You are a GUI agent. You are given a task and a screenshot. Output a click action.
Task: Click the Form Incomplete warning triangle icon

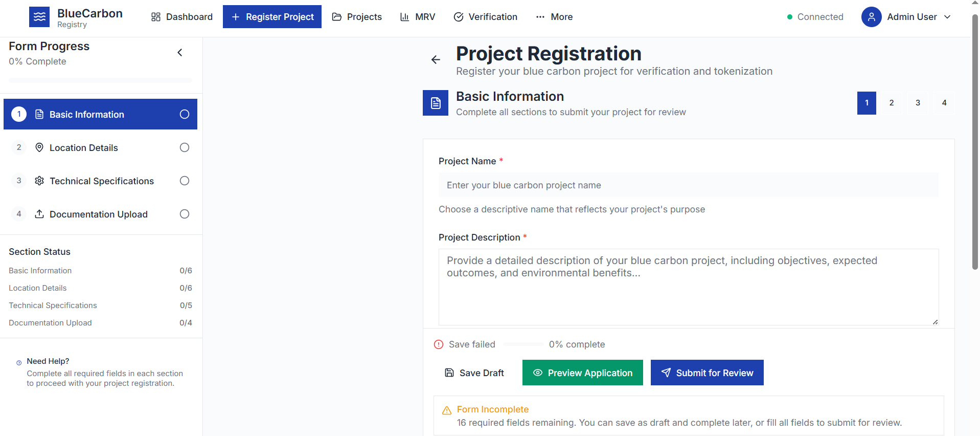click(x=447, y=410)
